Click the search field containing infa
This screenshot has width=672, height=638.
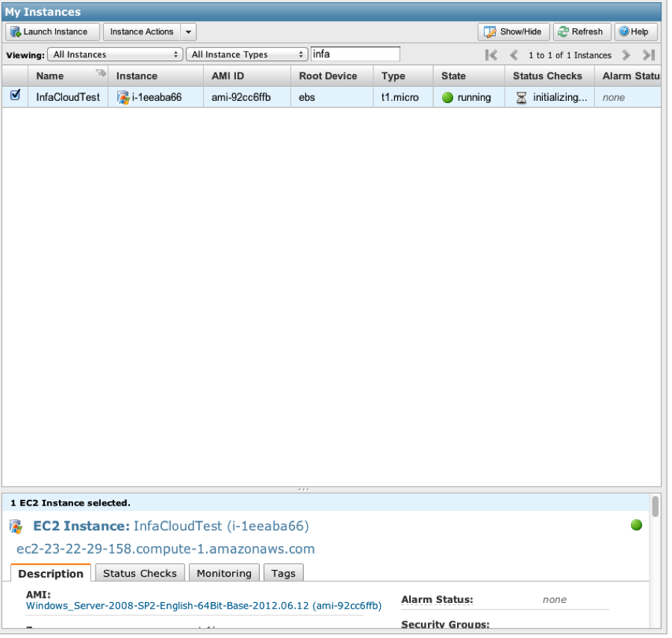click(355, 54)
